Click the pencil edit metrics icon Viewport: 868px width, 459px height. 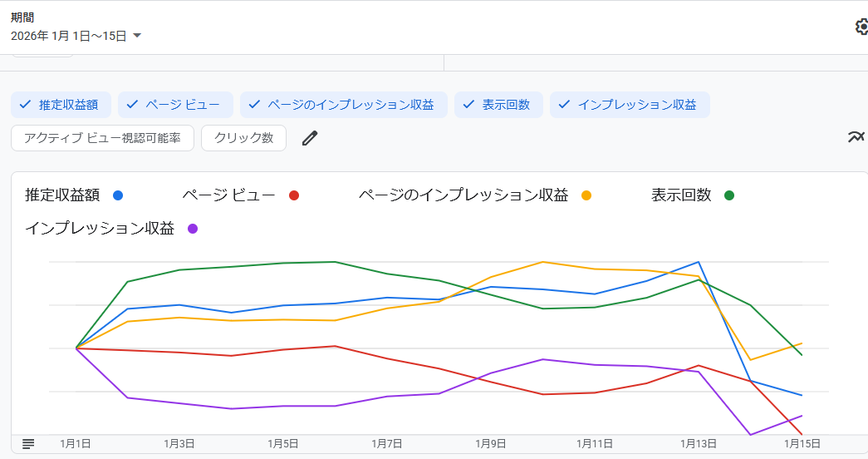point(310,138)
